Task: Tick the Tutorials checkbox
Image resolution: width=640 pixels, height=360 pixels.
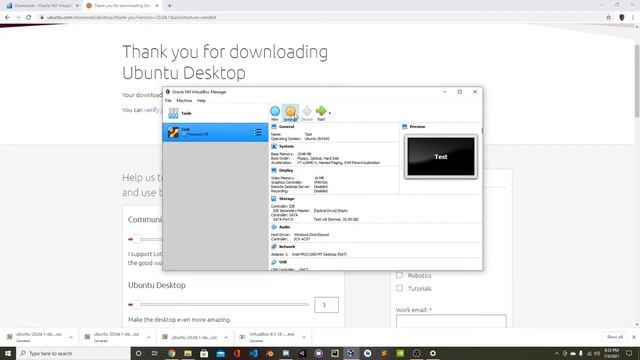Action: [x=399, y=288]
